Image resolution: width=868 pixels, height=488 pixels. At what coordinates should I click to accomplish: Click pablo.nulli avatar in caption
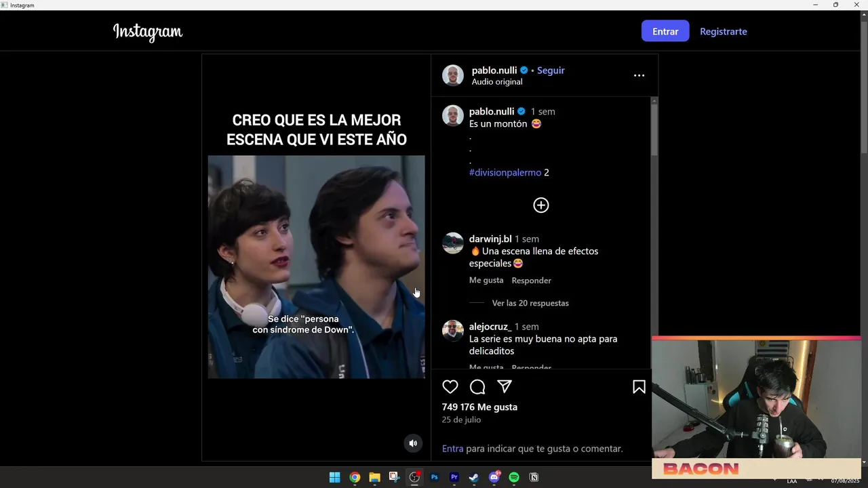[x=453, y=116]
